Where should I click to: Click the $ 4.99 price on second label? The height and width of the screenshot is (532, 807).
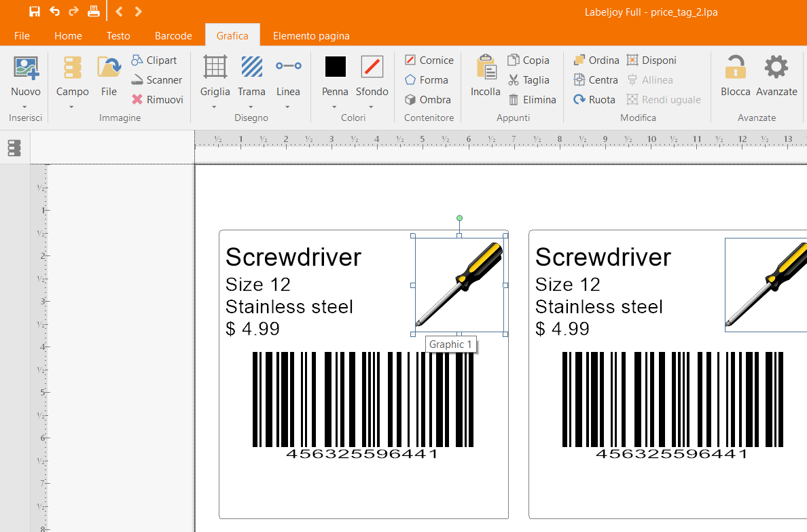(562, 329)
